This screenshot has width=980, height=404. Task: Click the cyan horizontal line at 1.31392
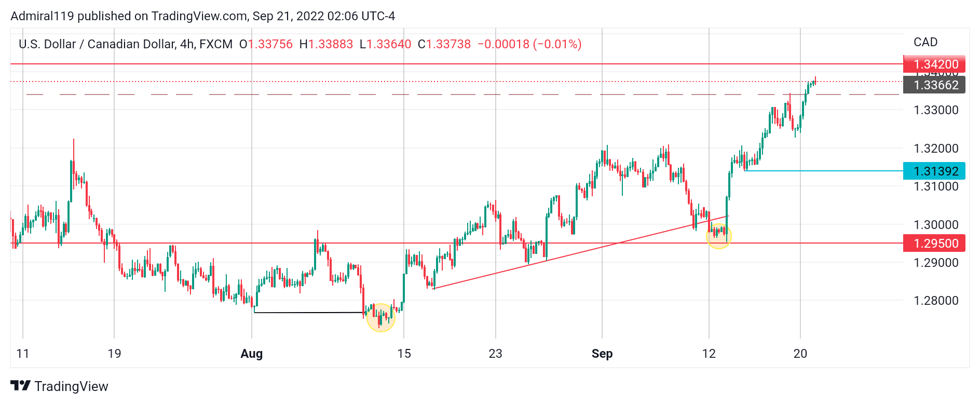point(824,171)
